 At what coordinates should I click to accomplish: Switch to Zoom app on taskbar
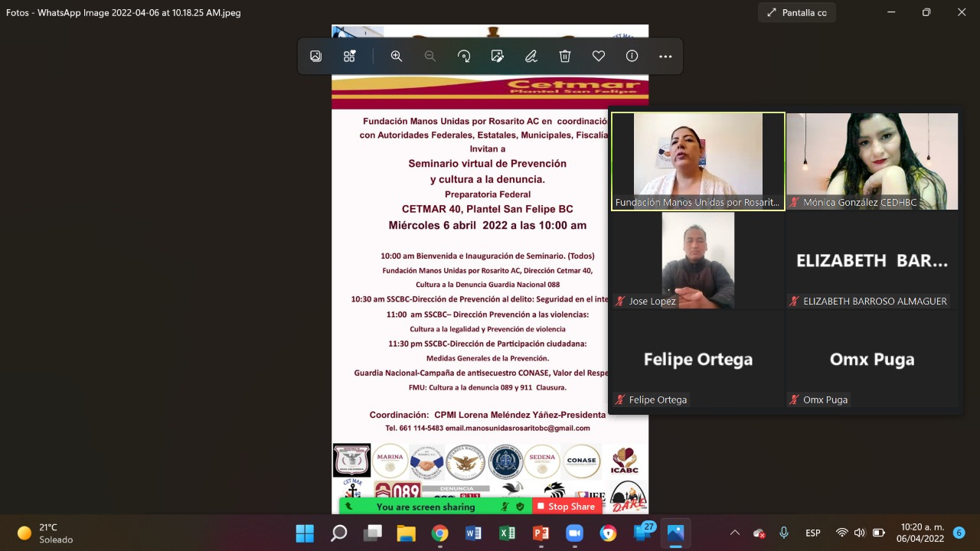[574, 533]
